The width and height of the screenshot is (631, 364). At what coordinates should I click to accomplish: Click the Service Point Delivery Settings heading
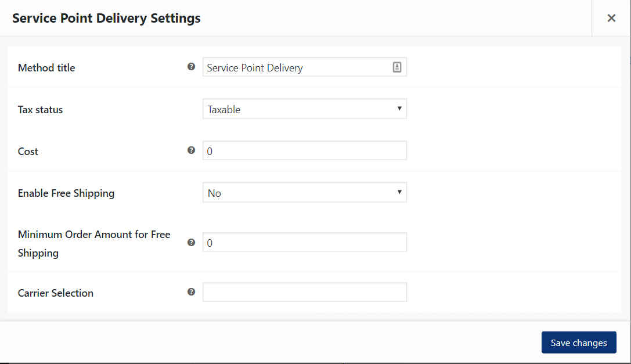106,18
